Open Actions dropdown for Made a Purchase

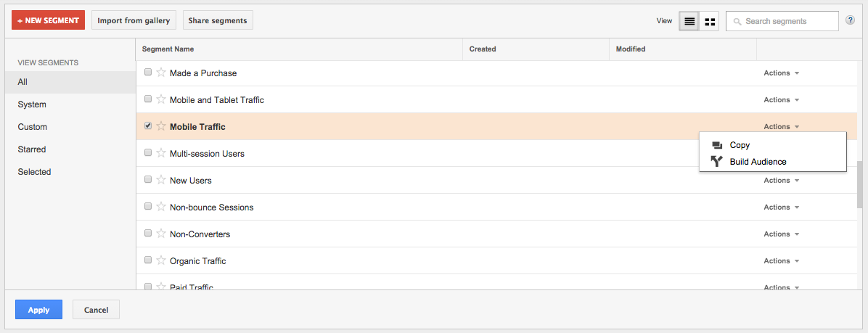click(x=781, y=73)
